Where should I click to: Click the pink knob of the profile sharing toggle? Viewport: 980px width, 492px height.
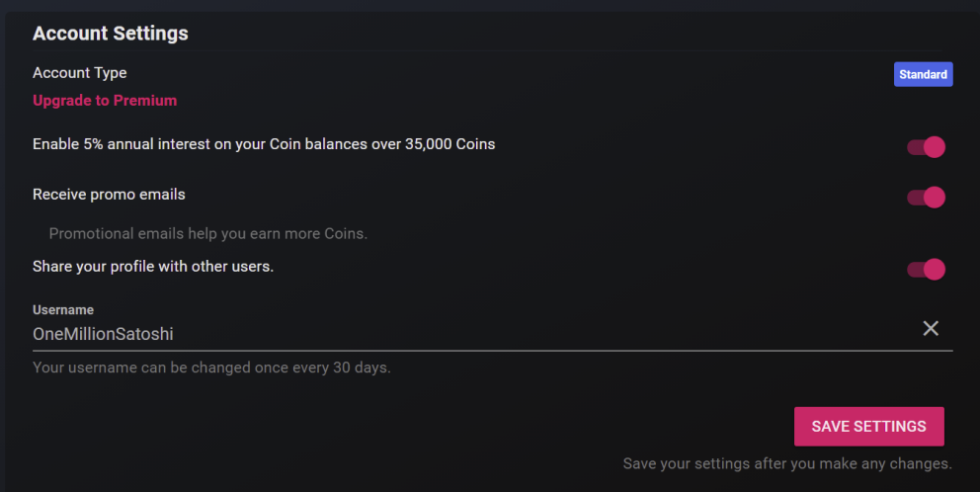point(935,270)
